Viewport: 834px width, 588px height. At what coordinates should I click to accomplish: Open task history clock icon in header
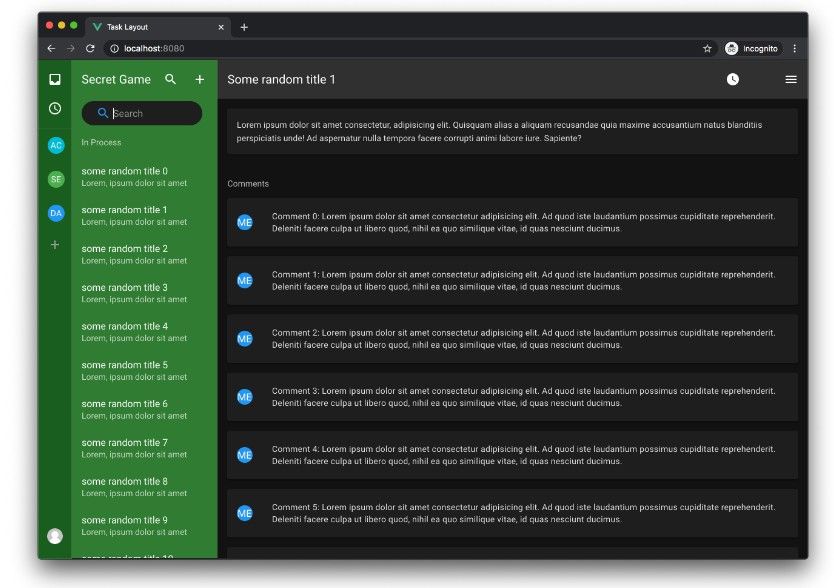point(733,79)
